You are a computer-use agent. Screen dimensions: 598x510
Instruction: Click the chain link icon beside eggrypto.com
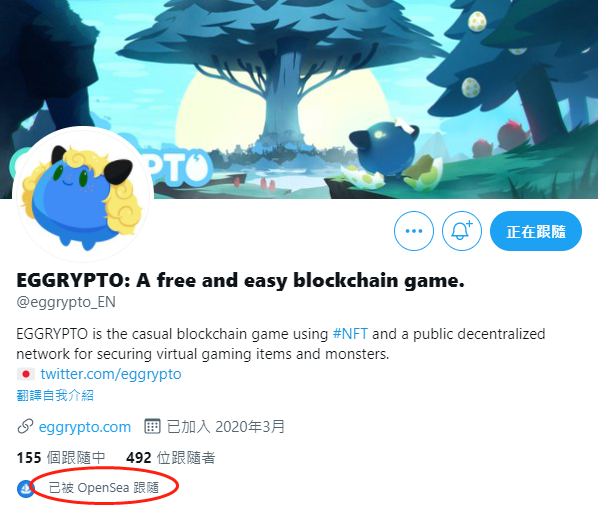[x=25, y=427]
